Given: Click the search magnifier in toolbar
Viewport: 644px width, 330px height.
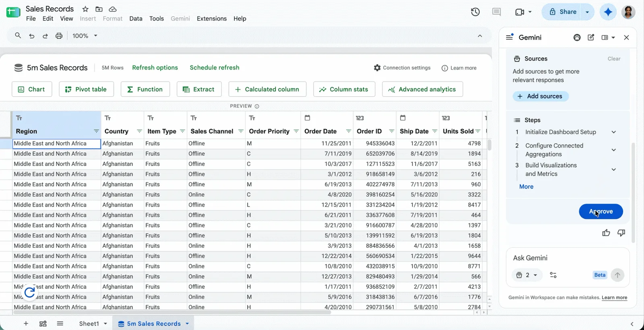Looking at the screenshot, I should [18, 35].
